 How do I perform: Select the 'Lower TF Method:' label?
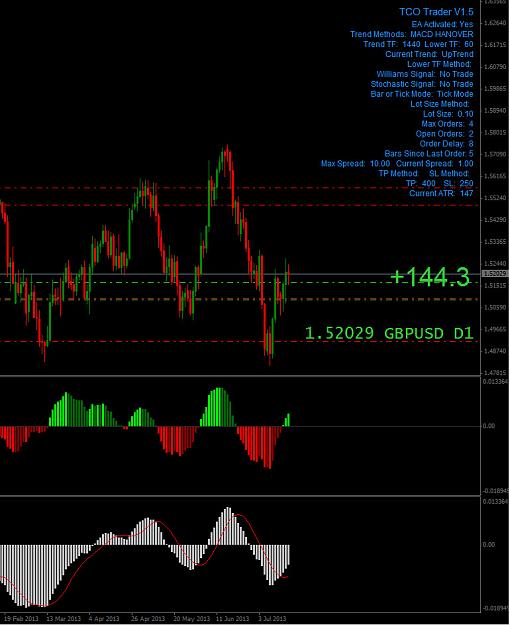(x=439, y=64)
